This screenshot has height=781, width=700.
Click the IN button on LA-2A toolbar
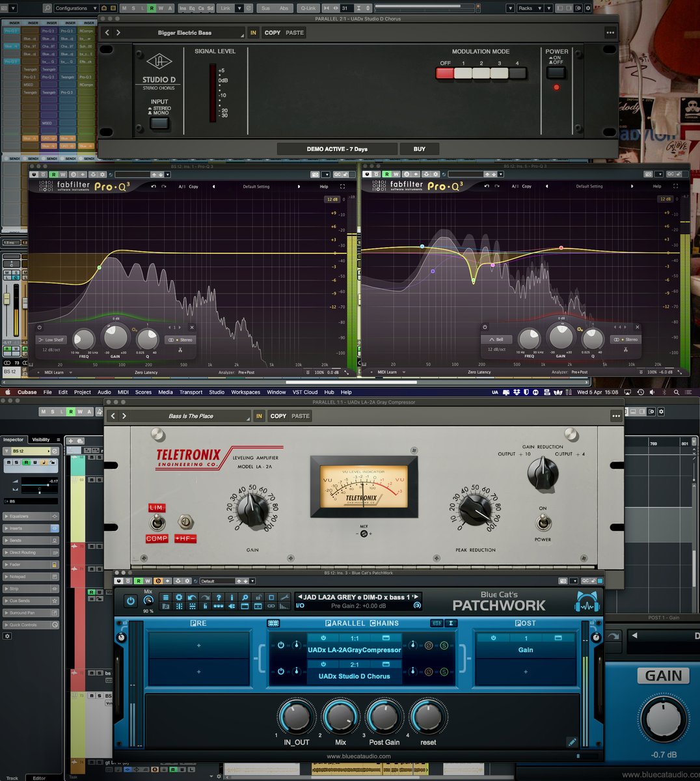coord(259,416)
